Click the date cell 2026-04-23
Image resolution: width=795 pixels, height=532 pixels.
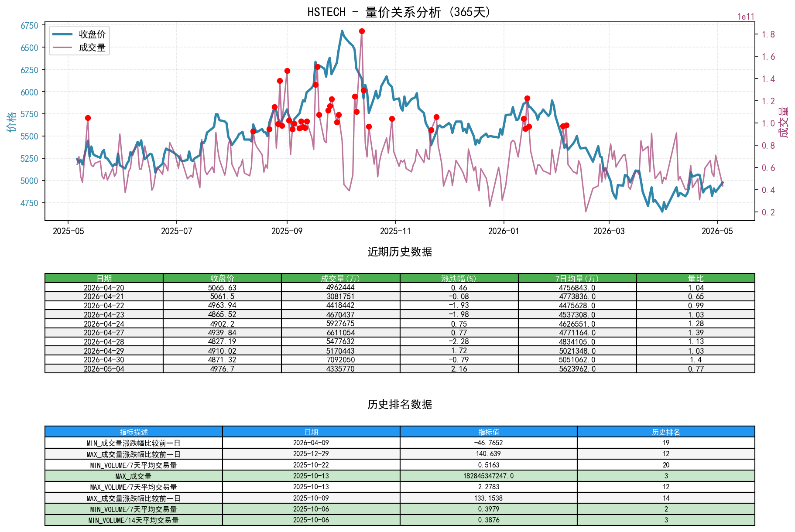[104, 314]
